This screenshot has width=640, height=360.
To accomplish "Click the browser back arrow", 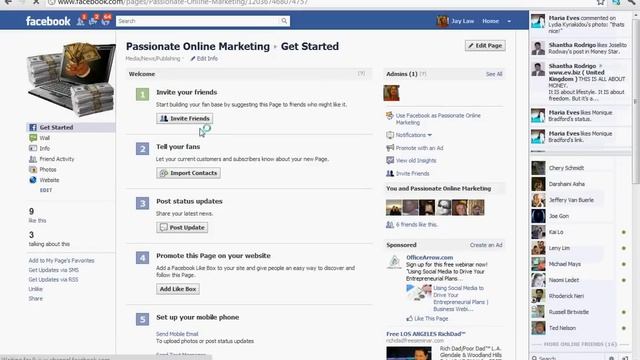I will click(8, 2).
